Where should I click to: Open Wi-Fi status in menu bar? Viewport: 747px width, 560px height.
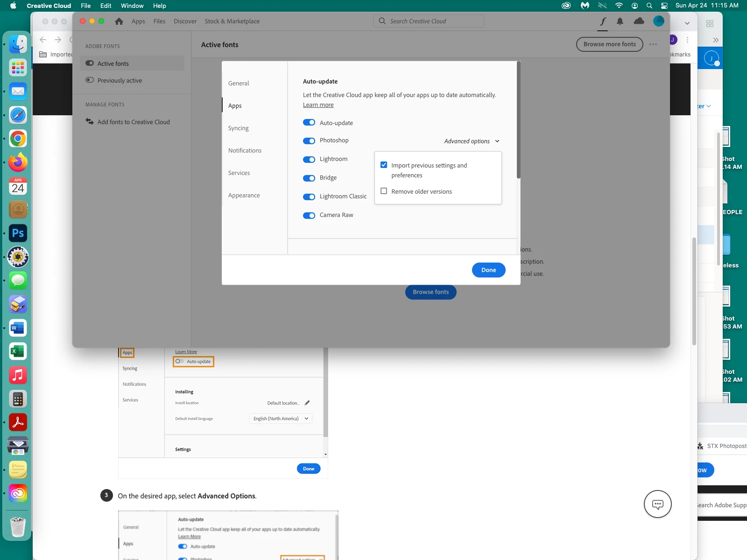point(619,6)
